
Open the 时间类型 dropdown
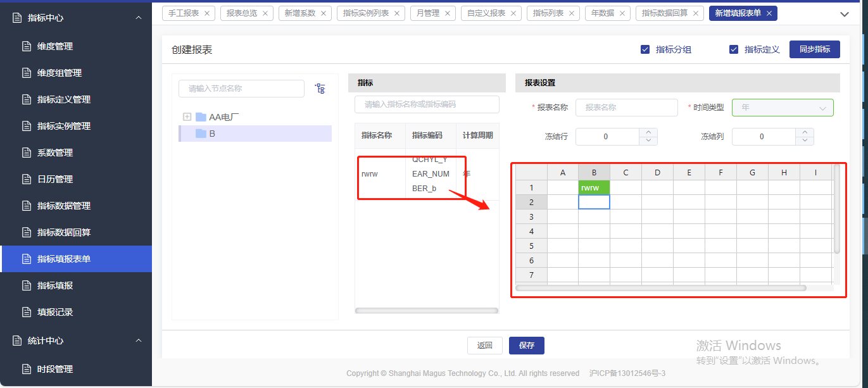click(x=783, y=108)
